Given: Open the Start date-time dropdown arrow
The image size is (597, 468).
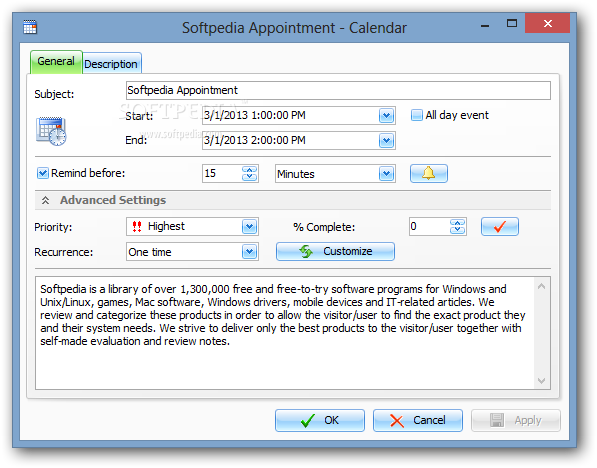Looking at the screenshot, I should [386, 116].
